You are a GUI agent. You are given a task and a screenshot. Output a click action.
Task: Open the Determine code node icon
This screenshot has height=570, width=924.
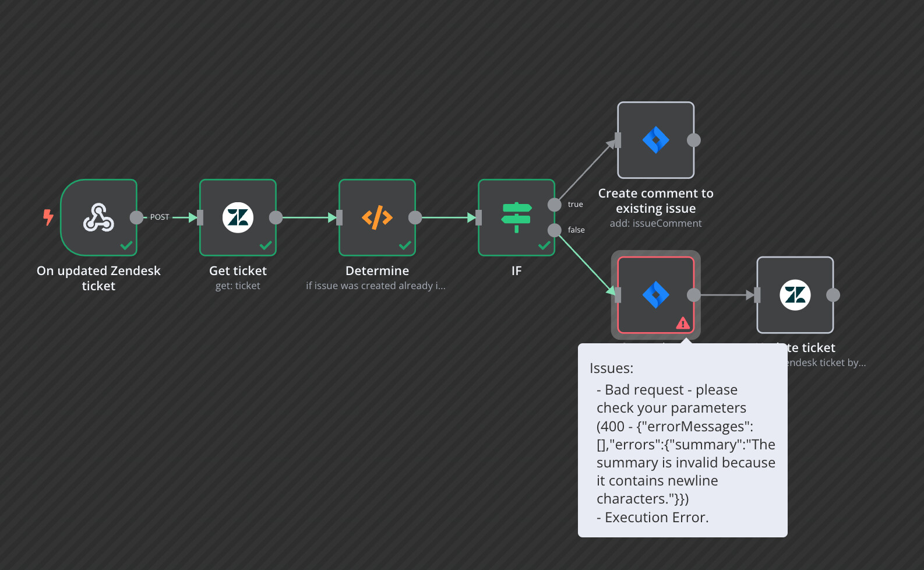[x=377, y=217]
